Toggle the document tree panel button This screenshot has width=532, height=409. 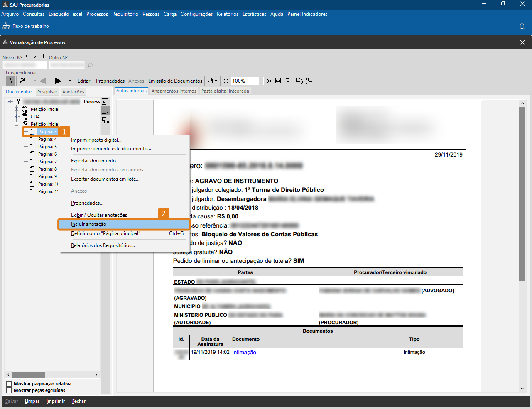coord(11,81)
